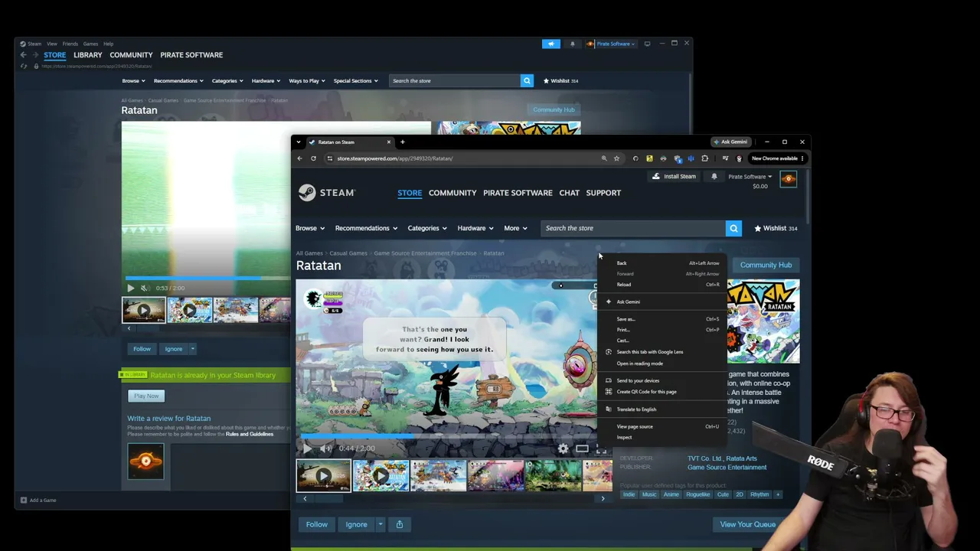Click Play Now in Steam client
980x551 pixels.
tap(146, 396)
